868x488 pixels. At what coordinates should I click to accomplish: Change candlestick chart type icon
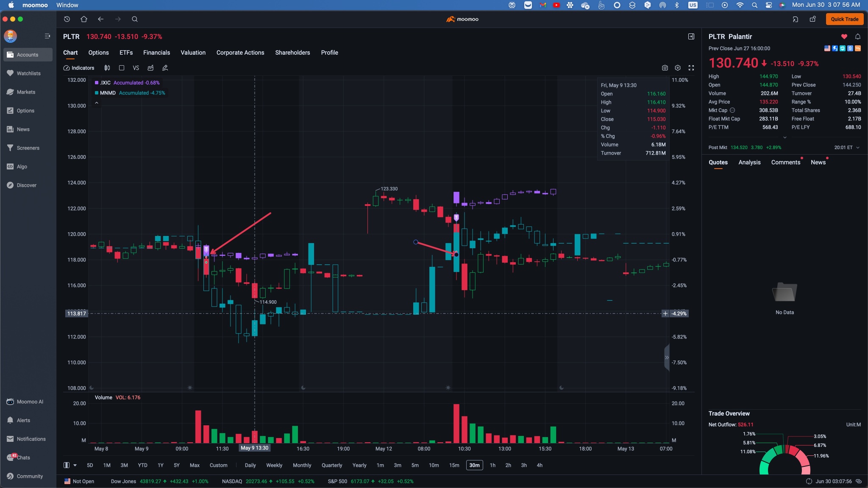click(x=107, y=68)
